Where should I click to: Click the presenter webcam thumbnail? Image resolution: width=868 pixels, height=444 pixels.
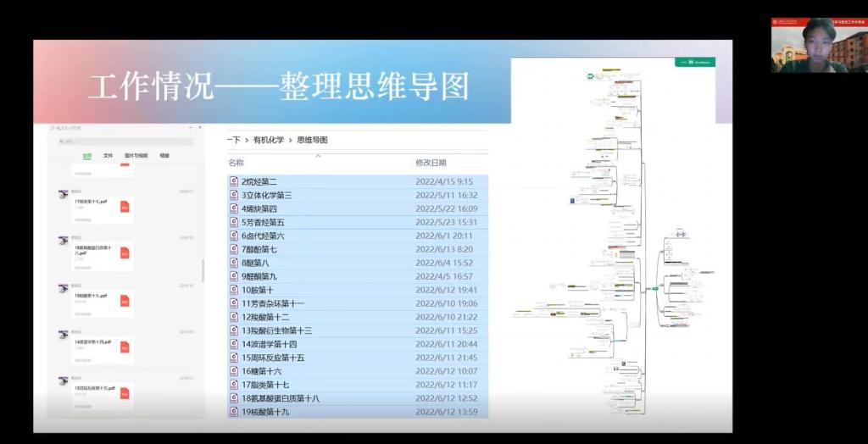pos(819,46)
